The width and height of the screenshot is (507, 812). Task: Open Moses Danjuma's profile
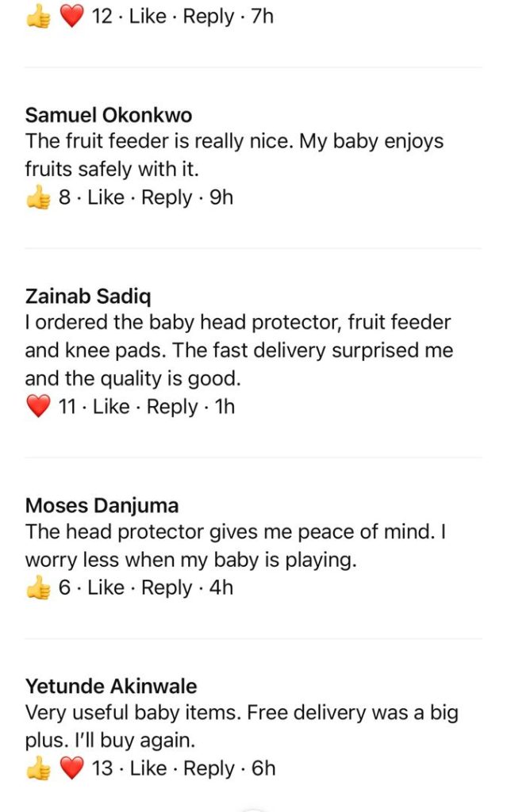[102, 506]
